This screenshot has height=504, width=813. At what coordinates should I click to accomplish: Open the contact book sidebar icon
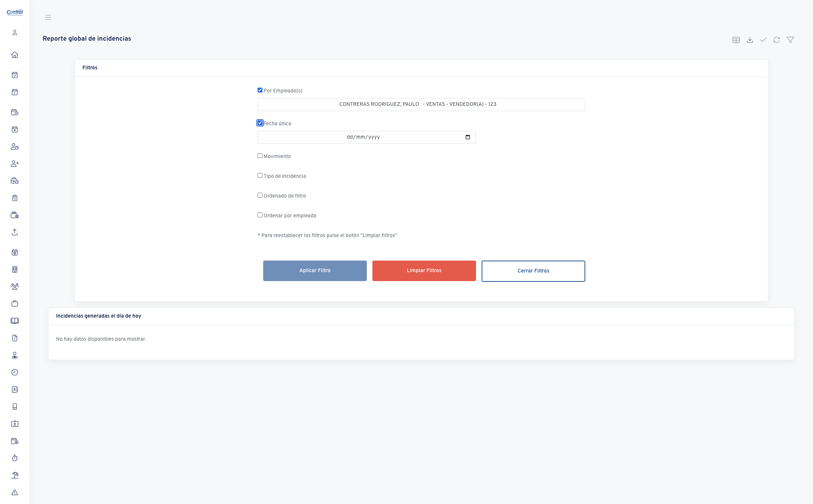pyautogui.click(x=15, y=390)
